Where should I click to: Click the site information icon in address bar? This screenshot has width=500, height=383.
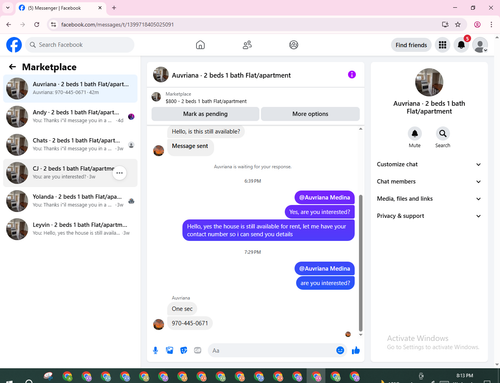53,24
